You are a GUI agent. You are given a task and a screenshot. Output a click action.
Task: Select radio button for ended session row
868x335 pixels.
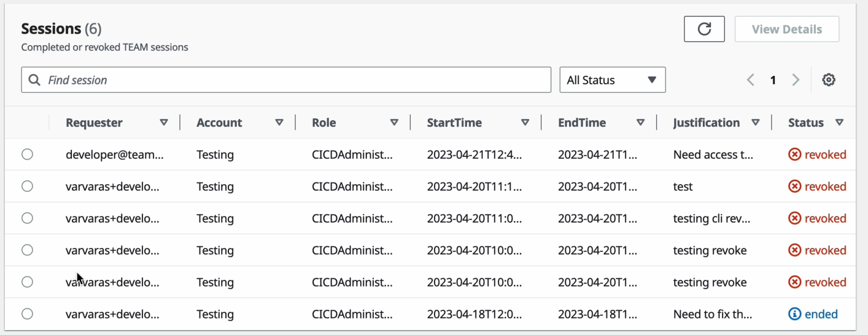point(27,314)
